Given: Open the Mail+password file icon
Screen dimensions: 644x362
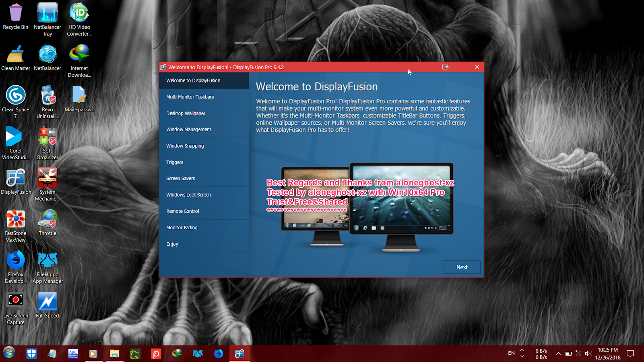Looking at the screenshot, I should (79, 99).
